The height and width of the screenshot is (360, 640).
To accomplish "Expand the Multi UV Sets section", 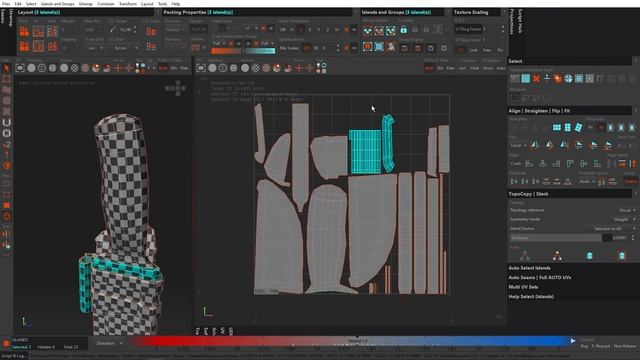I will (x=523, y=287).
